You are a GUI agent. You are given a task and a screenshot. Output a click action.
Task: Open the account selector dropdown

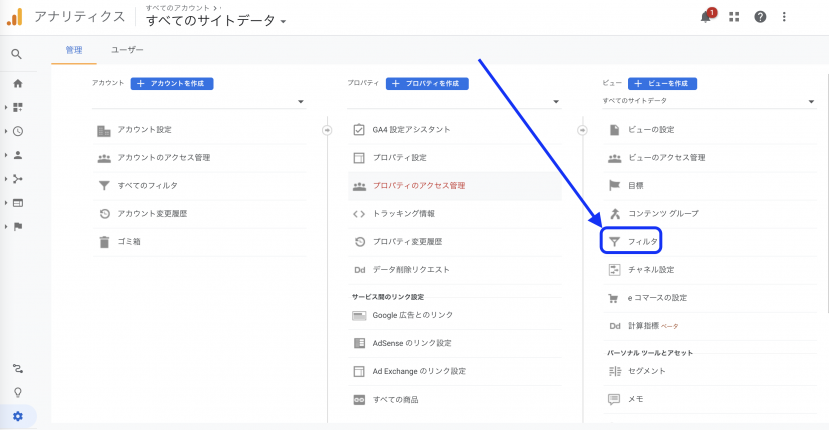(x=200, y=101)
